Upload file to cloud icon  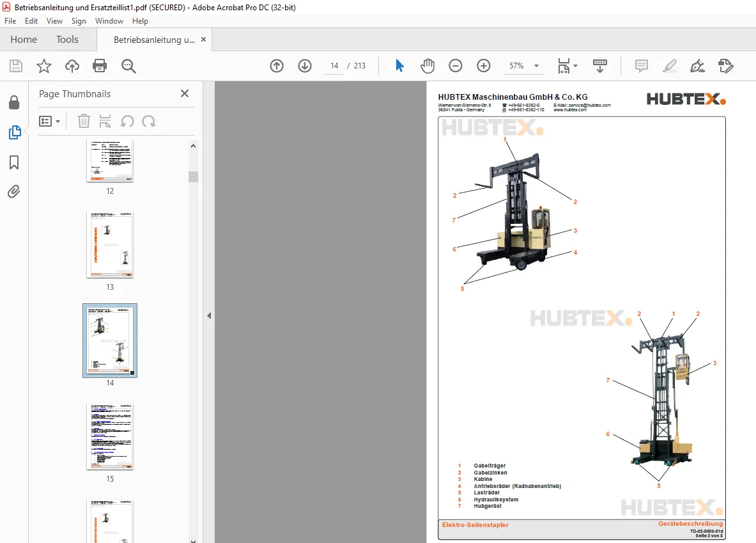pyautogui.click(x=72, y=66)
